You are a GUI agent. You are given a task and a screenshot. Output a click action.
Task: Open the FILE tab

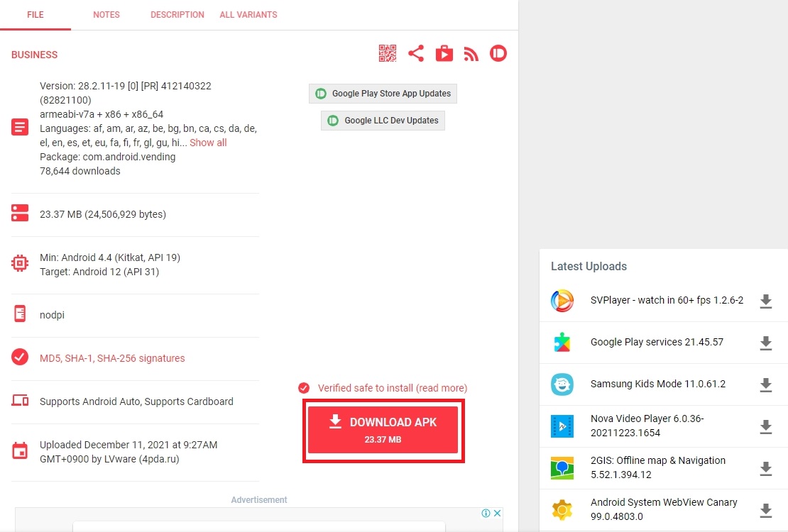pos(35,15)
